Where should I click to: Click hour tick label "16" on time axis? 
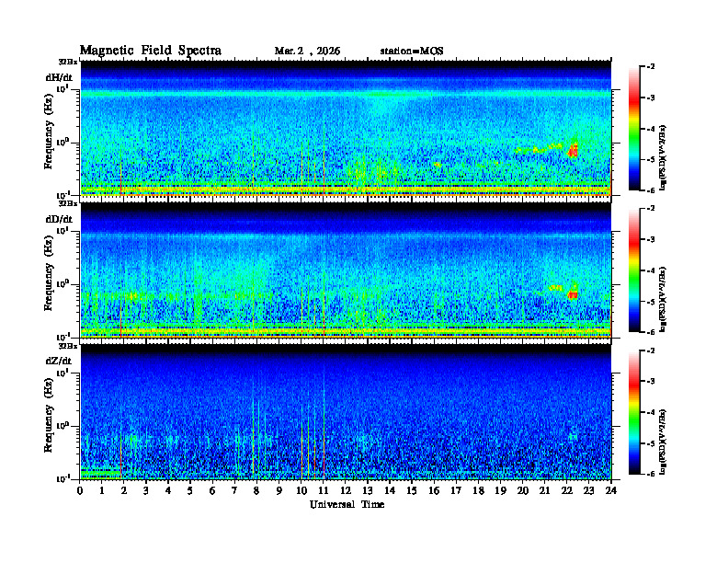click(434, 491)
